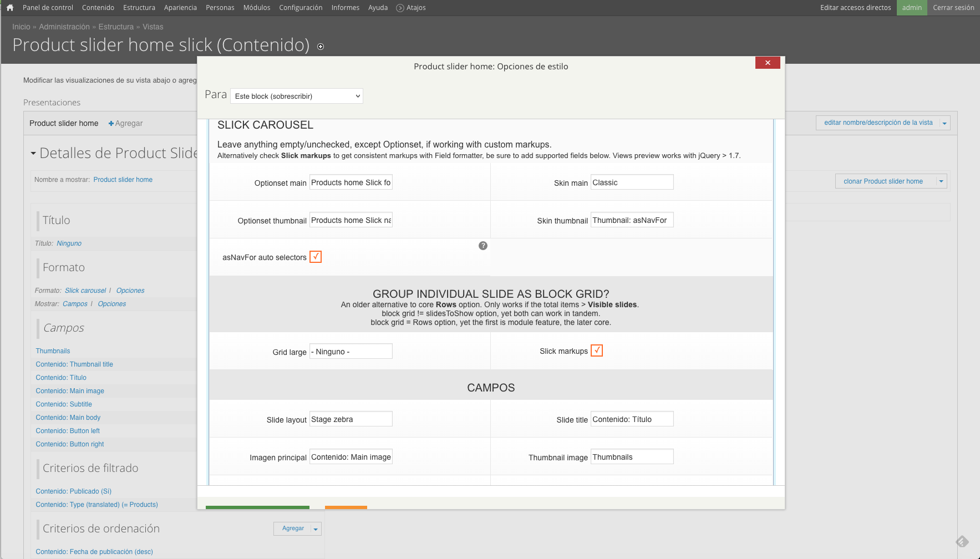Open the Slick carousel format link
Viewport: 980px width, 559px height.
[85, 290]
